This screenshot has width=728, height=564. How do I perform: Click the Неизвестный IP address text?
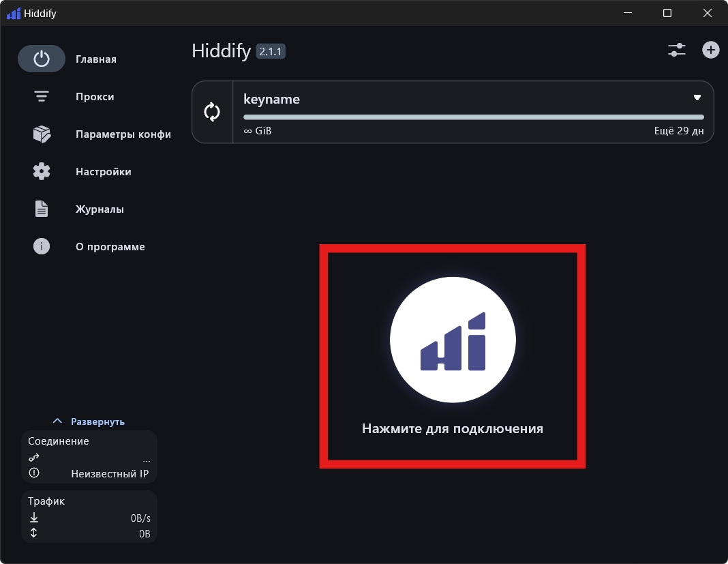click(x=110, y=473)
